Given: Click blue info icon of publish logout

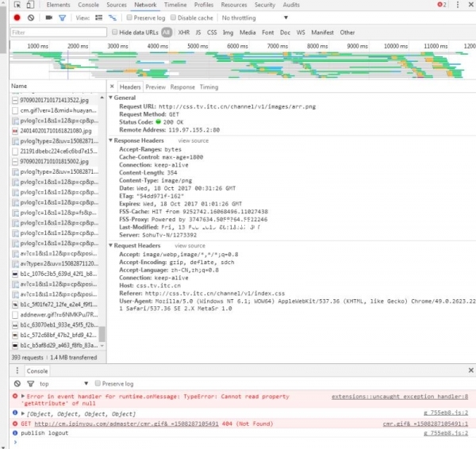Looking at the screenshot, I should tap(15, 432).
